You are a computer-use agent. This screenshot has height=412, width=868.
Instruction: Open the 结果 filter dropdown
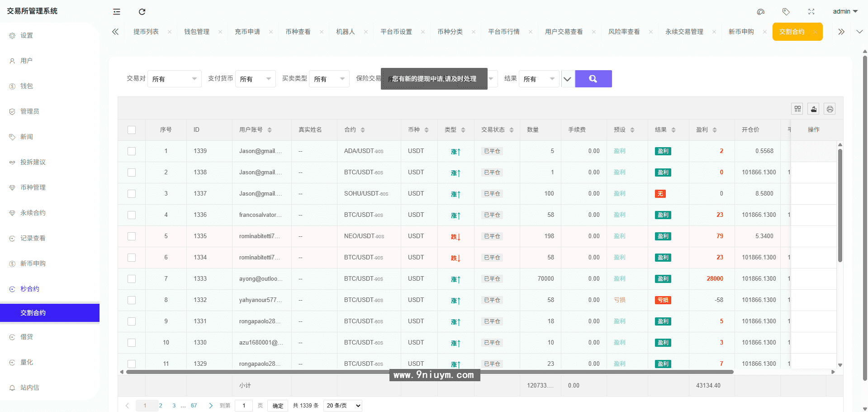539,78
